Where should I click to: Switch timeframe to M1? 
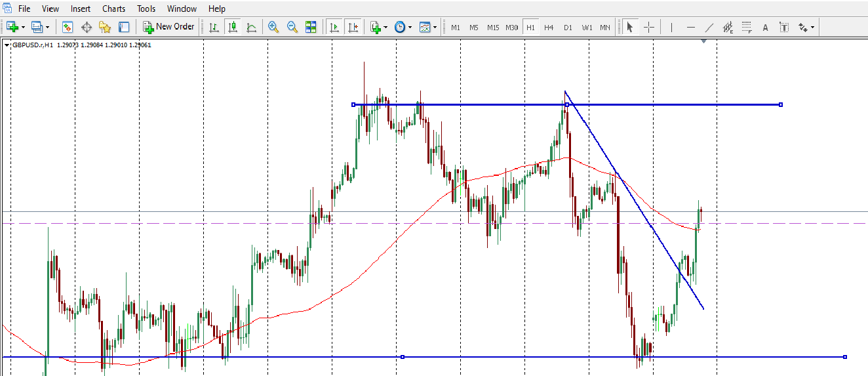tap(456, 27)
